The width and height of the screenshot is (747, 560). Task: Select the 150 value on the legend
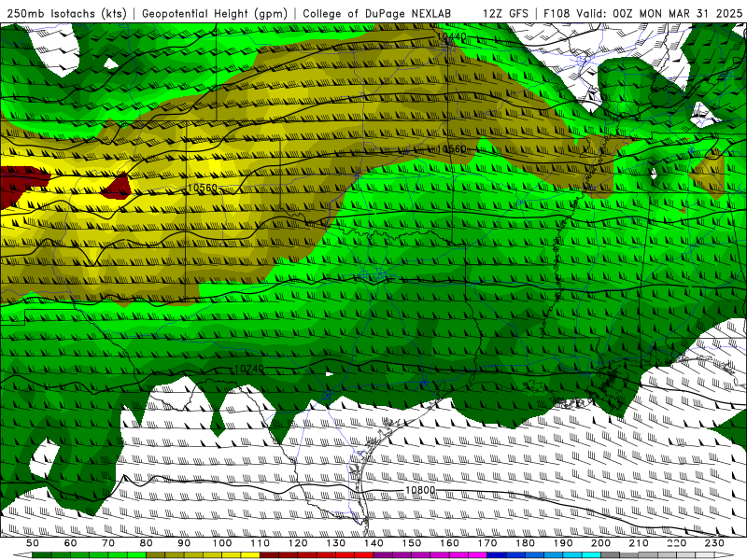(412, 543)
